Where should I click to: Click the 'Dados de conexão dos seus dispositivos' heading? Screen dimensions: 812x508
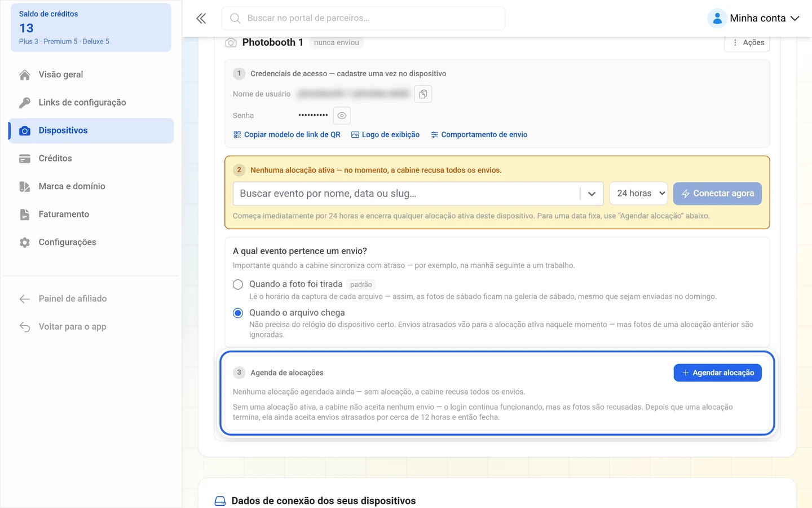point(324,501)
